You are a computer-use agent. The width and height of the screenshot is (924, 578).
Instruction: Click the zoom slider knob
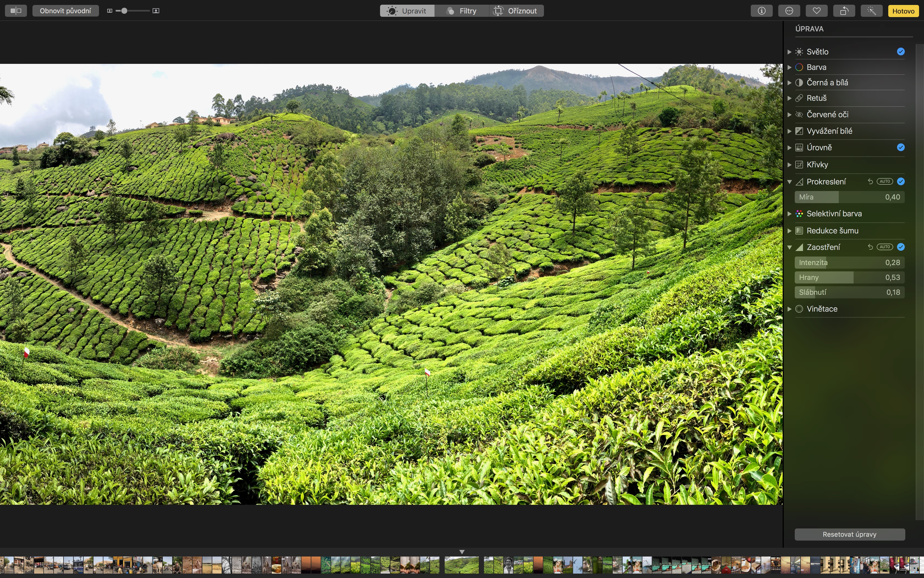(x=124, y=11)
